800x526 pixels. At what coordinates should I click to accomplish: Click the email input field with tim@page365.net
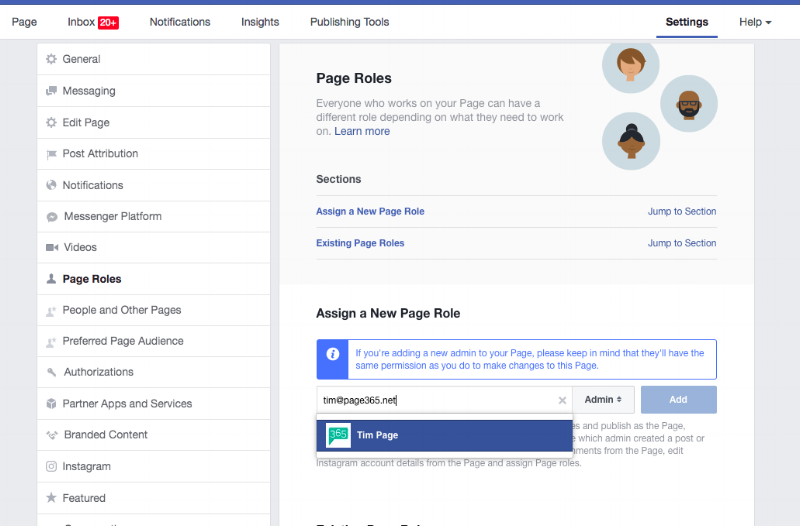[444, 400]
